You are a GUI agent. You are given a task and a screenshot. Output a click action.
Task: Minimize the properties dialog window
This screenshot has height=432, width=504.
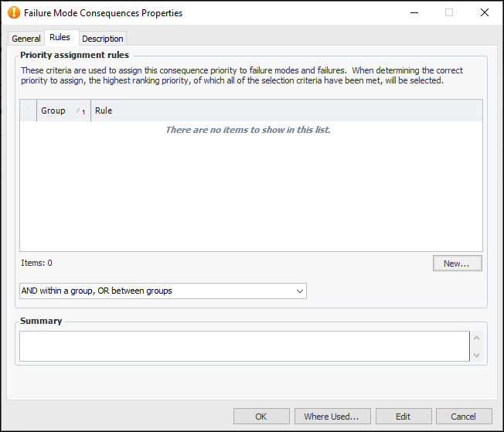click(x=414, y=13)
